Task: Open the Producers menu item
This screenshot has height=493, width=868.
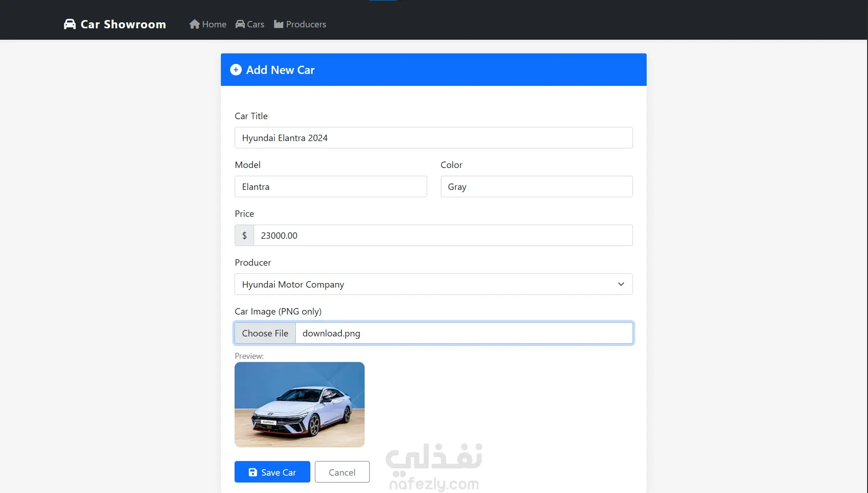Action: click(300, 24)
